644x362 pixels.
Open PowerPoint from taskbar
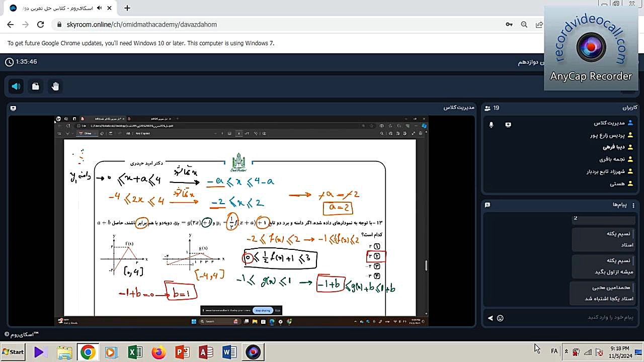click(182, 352)
